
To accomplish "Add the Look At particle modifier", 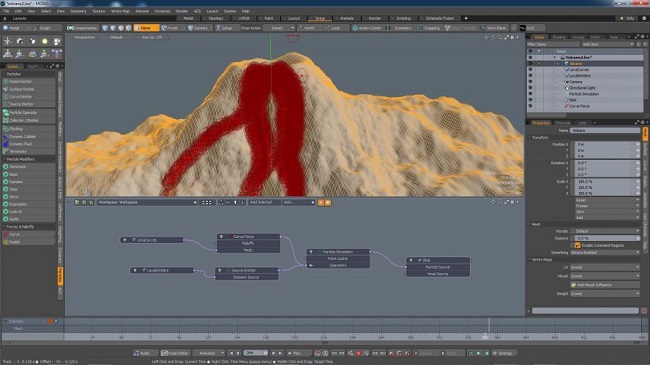I will [x=29, y=212].
